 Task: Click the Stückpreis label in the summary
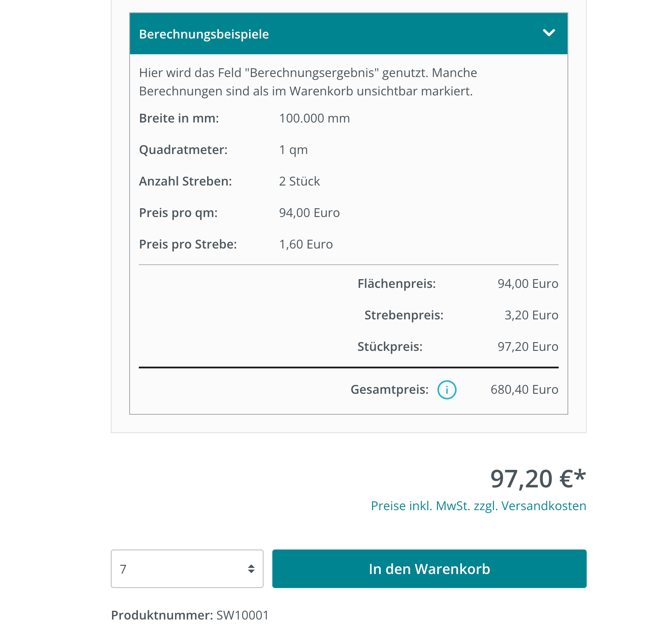point(390,347)
